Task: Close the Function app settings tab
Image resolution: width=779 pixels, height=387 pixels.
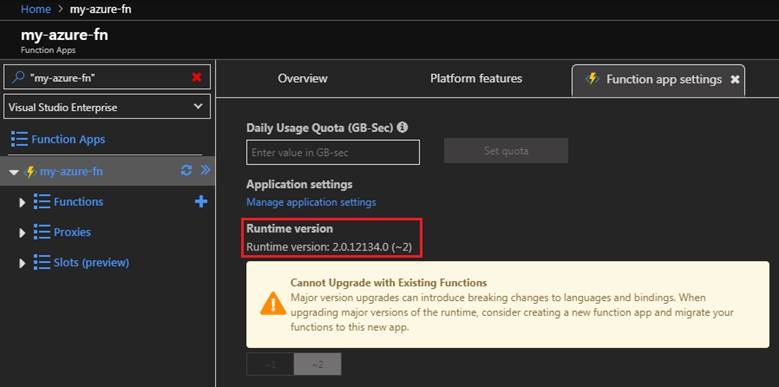Action: tap(735, 79)
